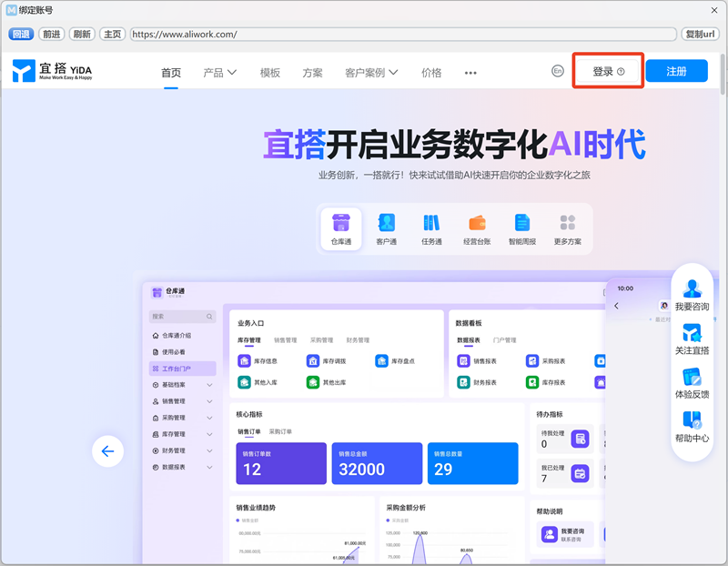The height and width of the screenshot is (566, 728).
Task: Open 关注宜搭 in floating sidebar
Action: pyautogui.click(x=692, y=339)
